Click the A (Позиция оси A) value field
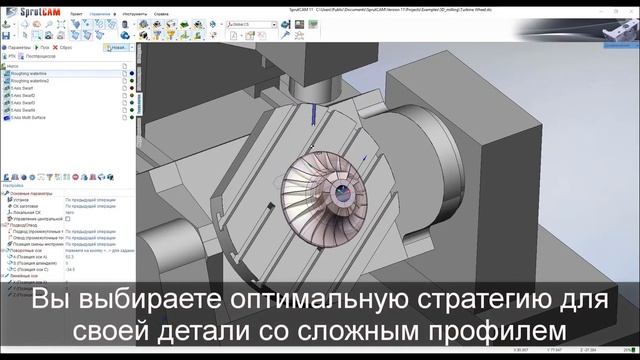 coord(100,257)
